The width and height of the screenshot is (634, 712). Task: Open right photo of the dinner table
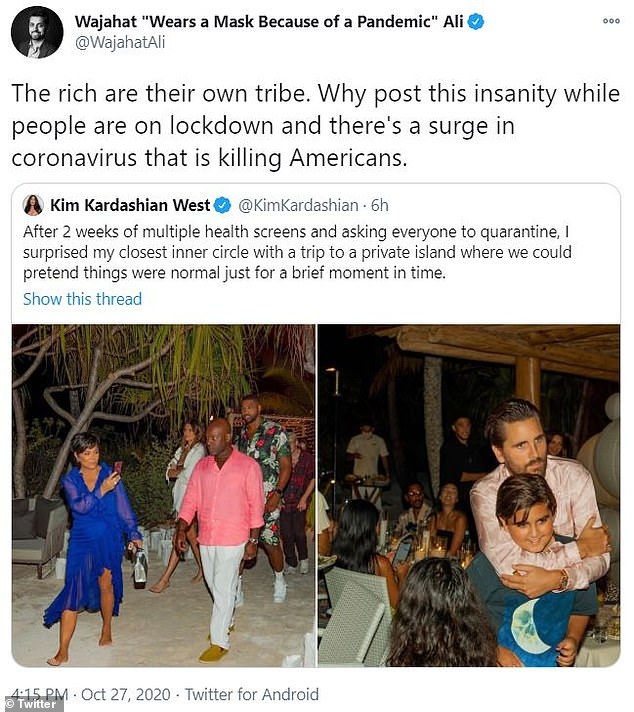click(x=468, y=495)
